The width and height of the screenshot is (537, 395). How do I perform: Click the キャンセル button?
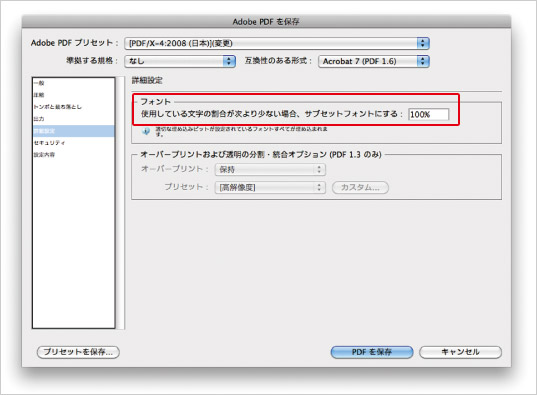[460, 352]
